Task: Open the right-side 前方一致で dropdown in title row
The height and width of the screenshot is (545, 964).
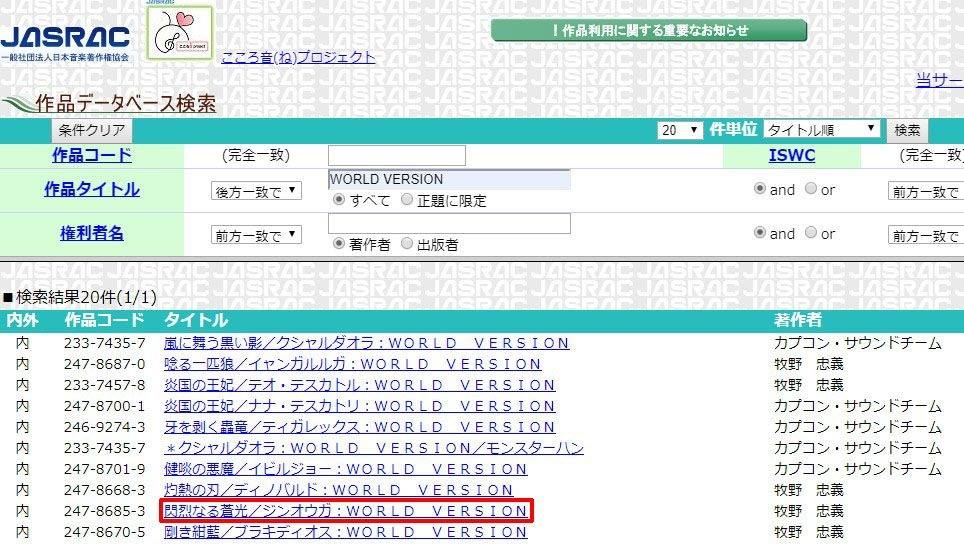Action: [926, 191]
